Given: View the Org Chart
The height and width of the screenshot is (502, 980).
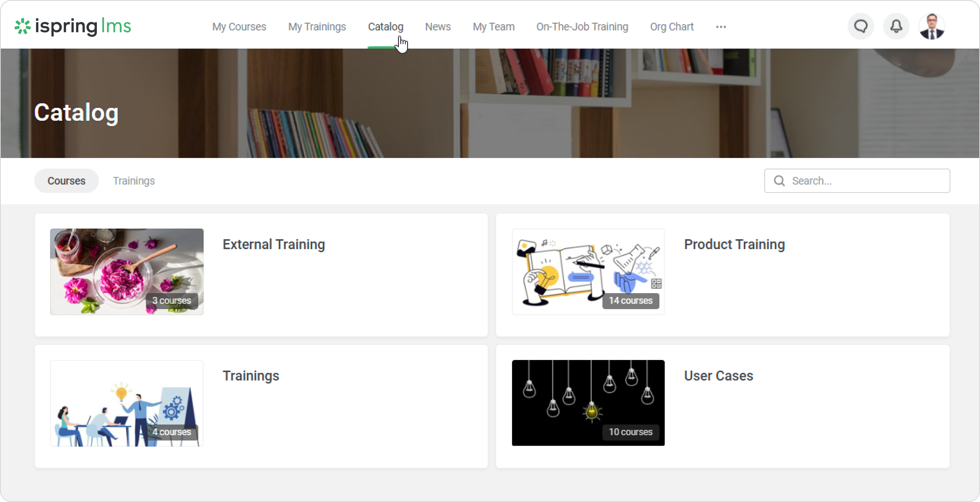Looking at the screenshot, I should tap(672, 27).
